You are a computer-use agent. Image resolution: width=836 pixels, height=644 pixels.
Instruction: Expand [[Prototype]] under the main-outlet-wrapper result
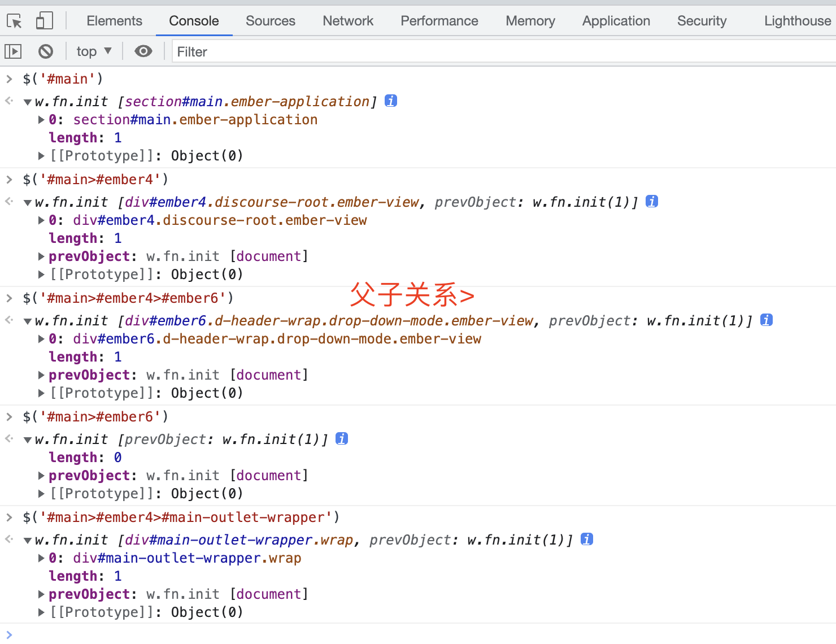(x=41, y=612)
